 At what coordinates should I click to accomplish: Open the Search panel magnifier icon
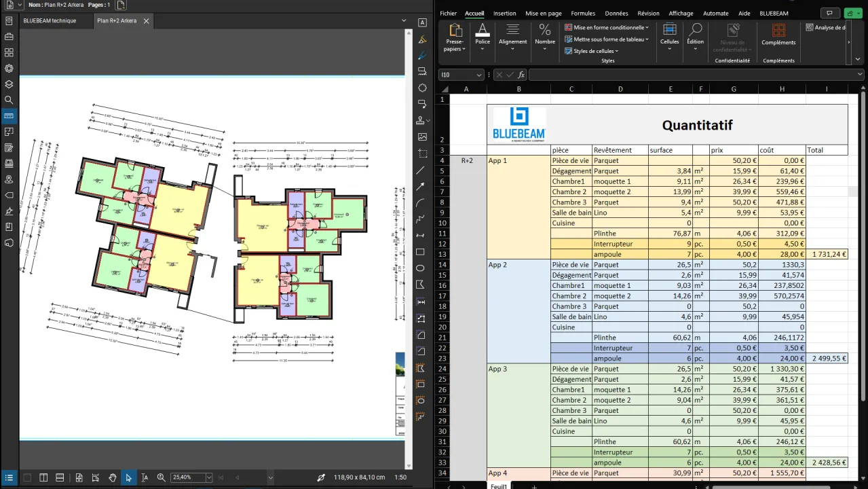pyautogui.click(x=9, y=100)
